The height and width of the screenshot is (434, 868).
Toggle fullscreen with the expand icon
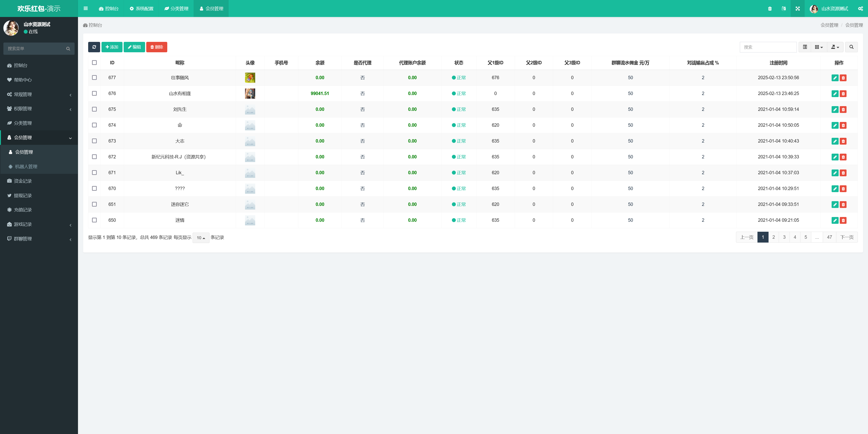pyautogui.click(x=797, y=8)
